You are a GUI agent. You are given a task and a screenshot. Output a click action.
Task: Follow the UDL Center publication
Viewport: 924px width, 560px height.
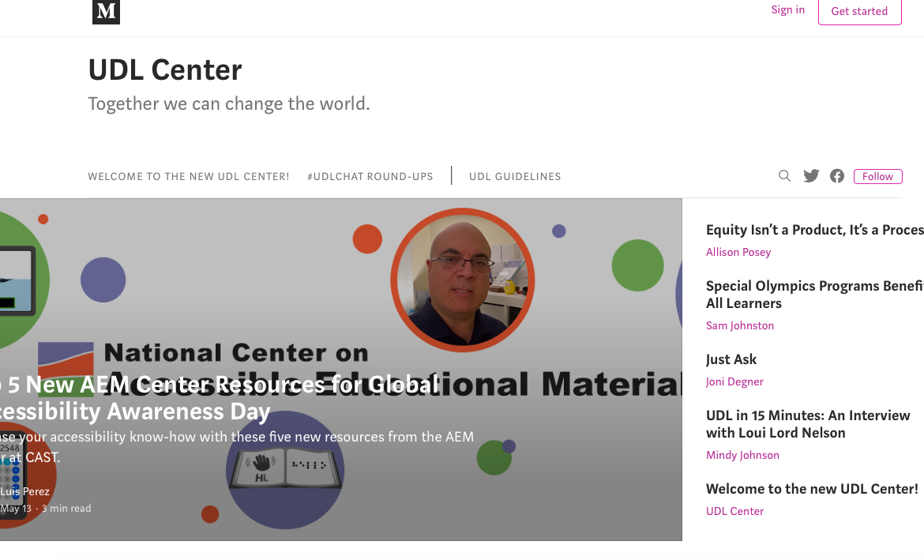[877, 176]
